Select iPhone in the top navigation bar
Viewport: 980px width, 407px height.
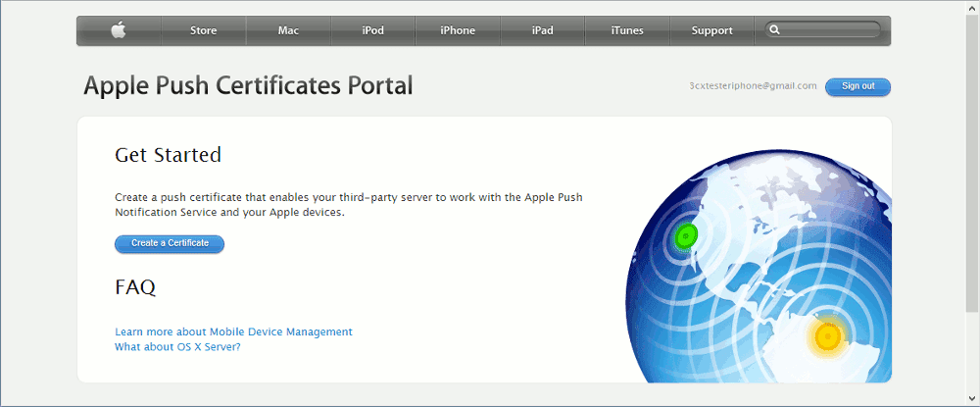pos(458,30)
